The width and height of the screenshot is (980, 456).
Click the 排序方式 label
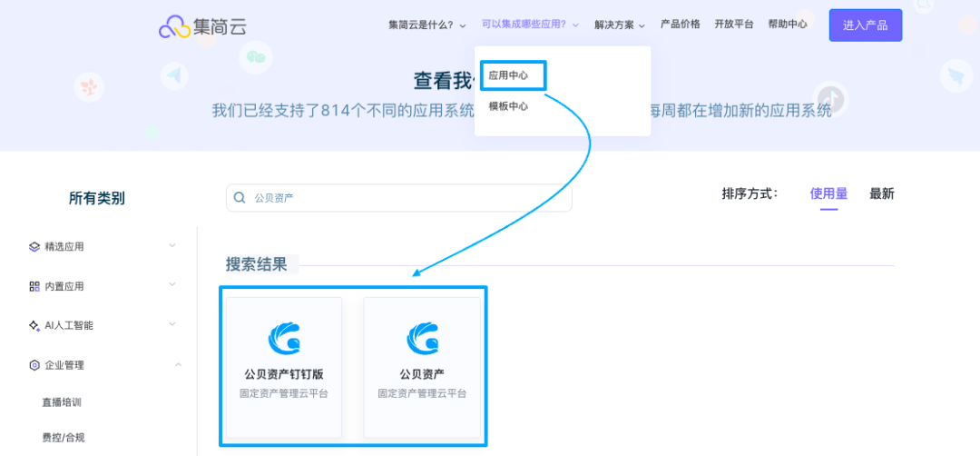click(750, 193)
